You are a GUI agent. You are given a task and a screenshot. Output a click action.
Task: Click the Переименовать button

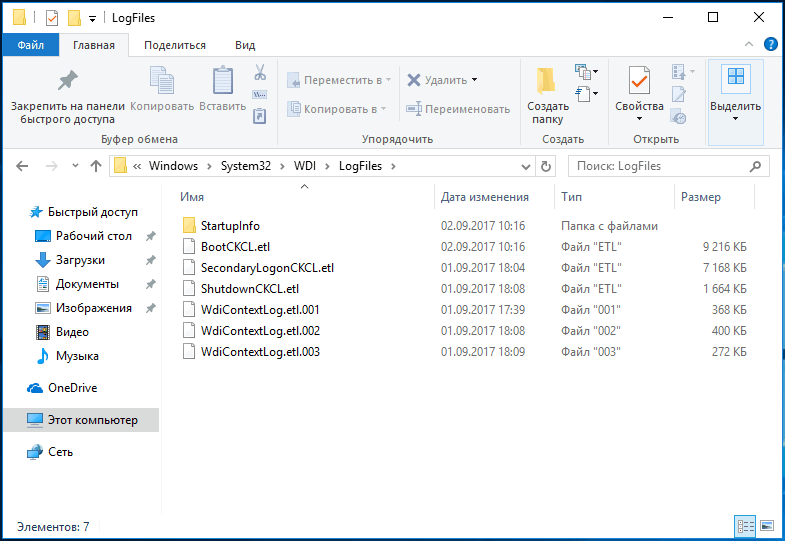pos(458,109)
